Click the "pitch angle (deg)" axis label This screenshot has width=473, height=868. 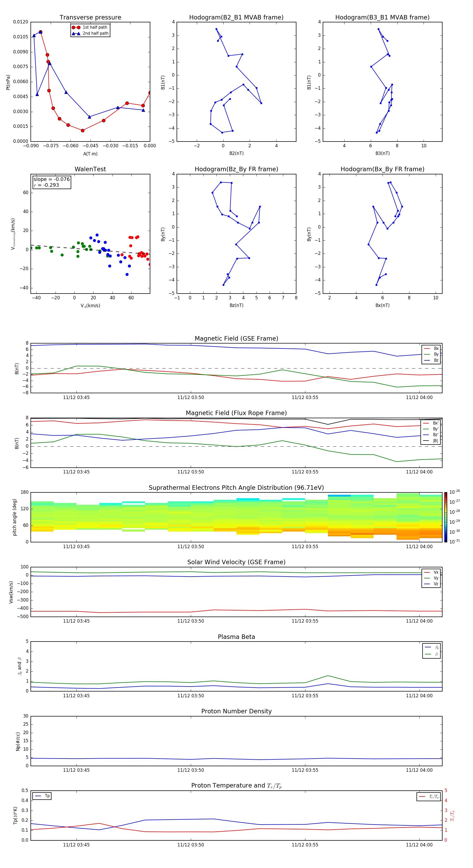(14, 517)
